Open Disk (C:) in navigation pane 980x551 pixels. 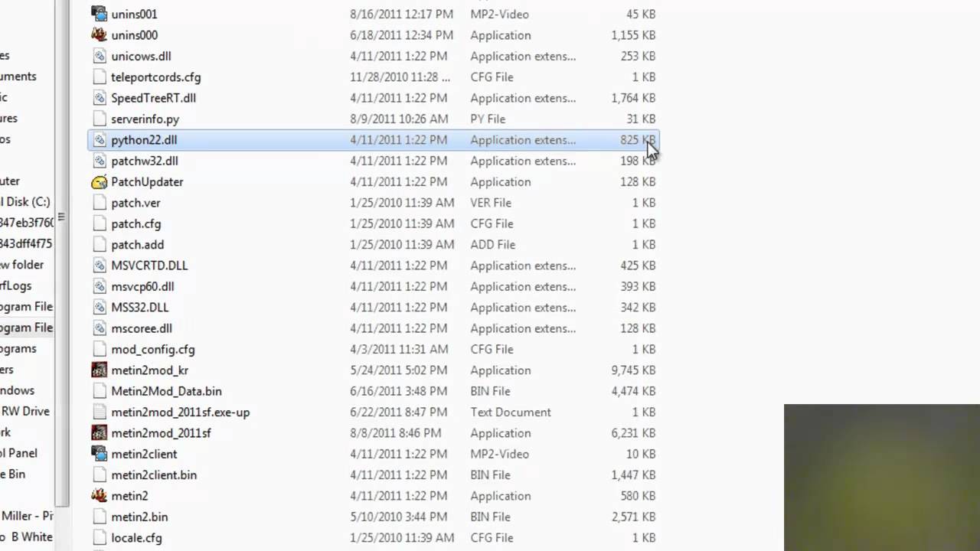coord(24,202)
